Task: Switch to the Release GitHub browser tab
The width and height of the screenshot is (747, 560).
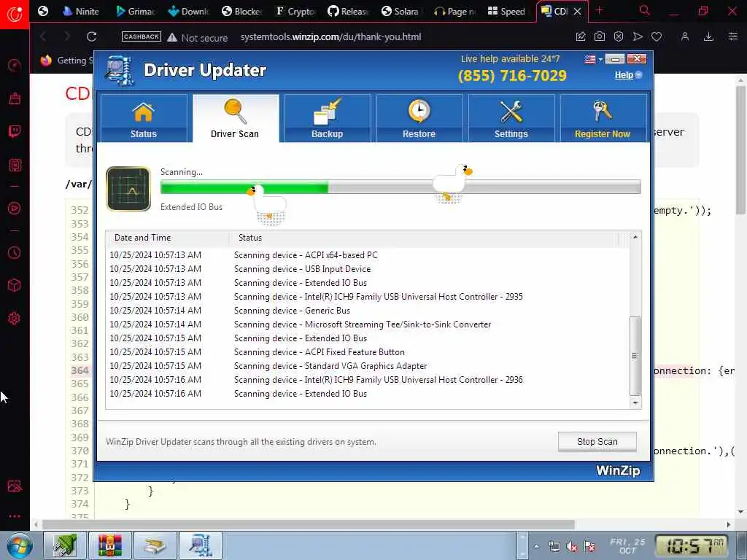Action: point(349,11)
